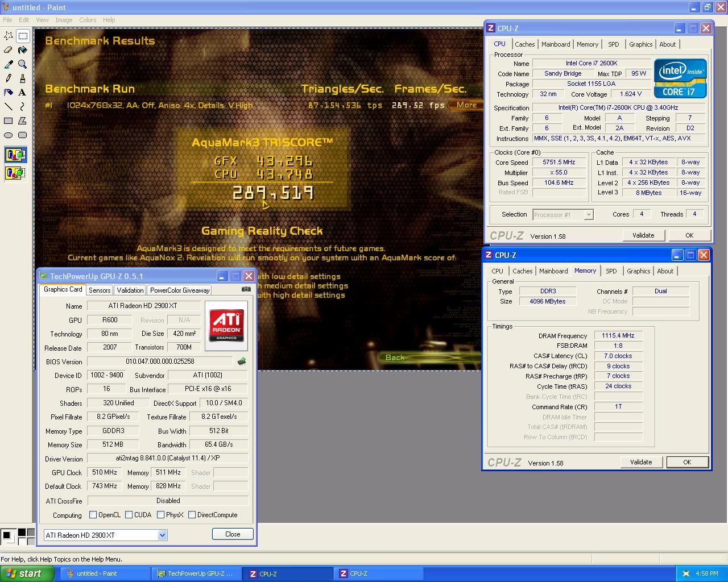This screenshot has height=582, width=728.
Task: Click the ATI Radeon logo in GPU-Z
Action: click(x=226, y=326)
